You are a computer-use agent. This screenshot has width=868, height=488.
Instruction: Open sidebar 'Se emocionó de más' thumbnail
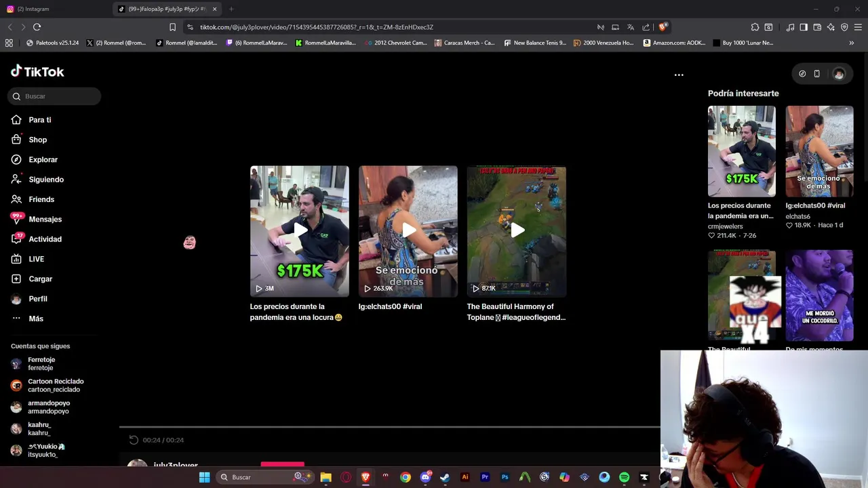[x=819, y=151]
